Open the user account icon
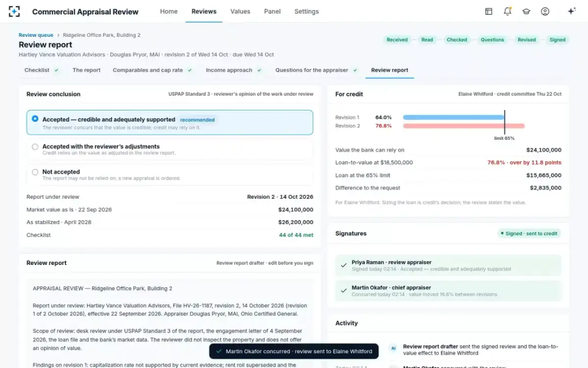The image size is (588, 368). 545,11
